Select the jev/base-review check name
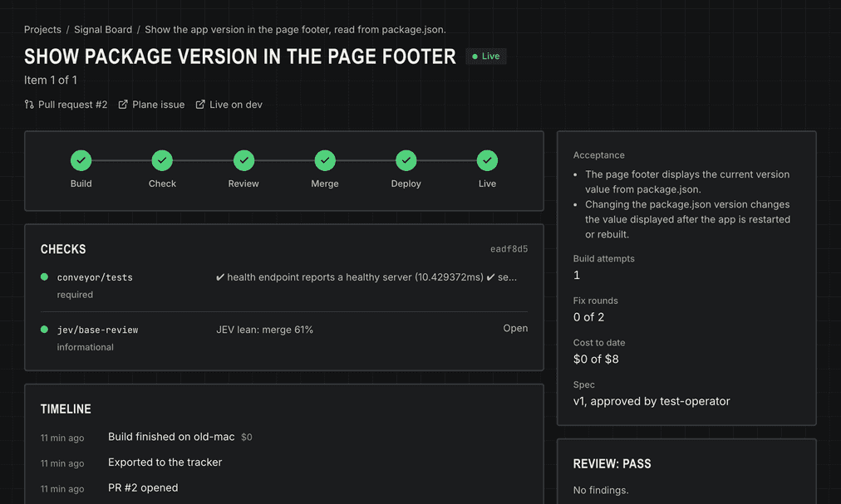841x504 pixels. coord(97,330)
